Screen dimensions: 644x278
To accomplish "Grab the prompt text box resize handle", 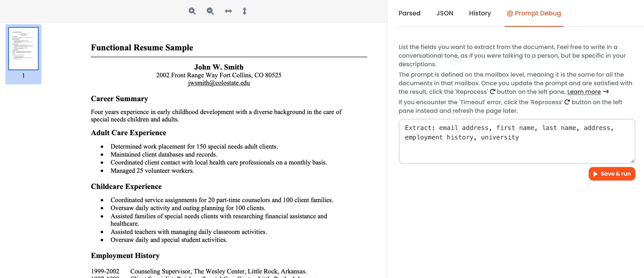I will (x=632, y=161).
